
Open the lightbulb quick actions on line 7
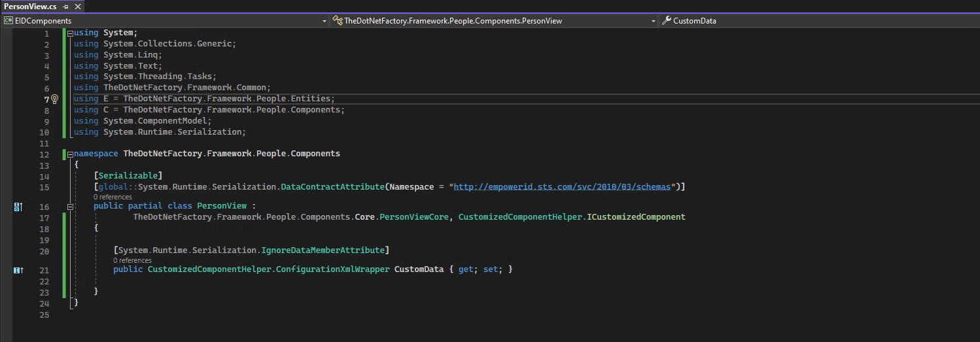[x=55, y=99]
